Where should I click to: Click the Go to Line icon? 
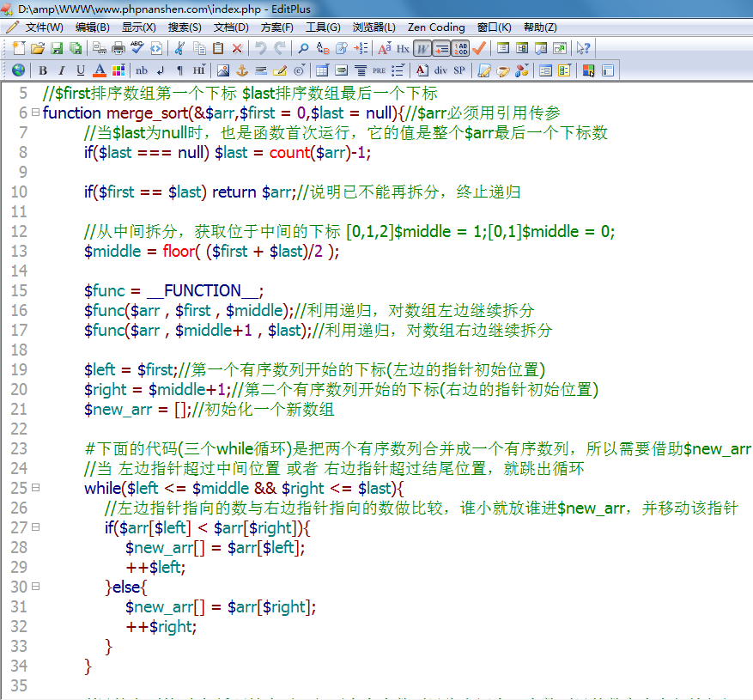pyautogui.click(x=361, y=48)
